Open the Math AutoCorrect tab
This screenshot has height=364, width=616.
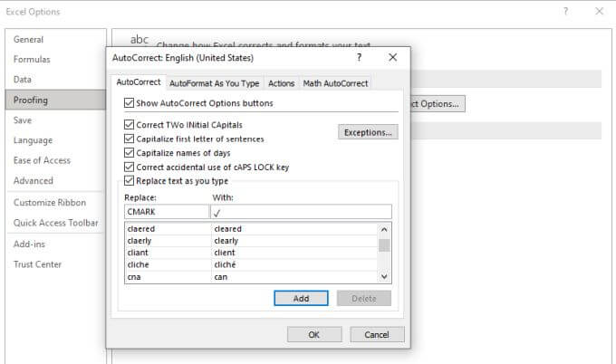[335, 83]
